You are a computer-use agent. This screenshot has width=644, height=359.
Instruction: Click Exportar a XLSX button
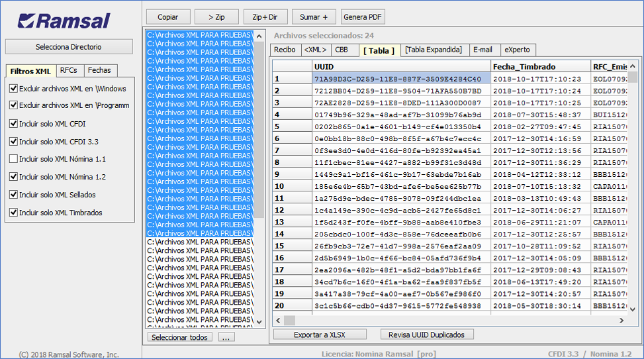[320, 334]
